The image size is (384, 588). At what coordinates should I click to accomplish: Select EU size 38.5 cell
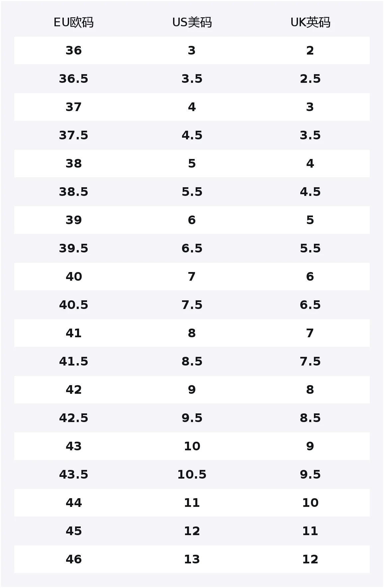coord(73,192)
